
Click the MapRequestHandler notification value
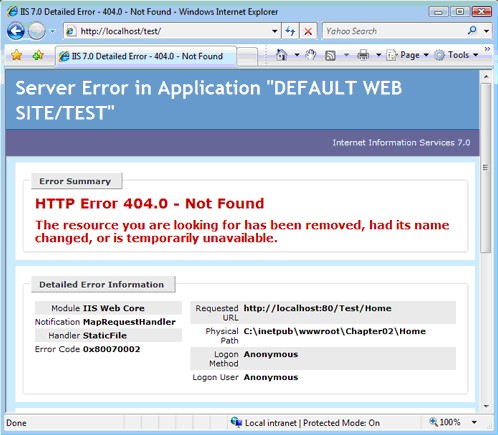(x=129, y=322)
